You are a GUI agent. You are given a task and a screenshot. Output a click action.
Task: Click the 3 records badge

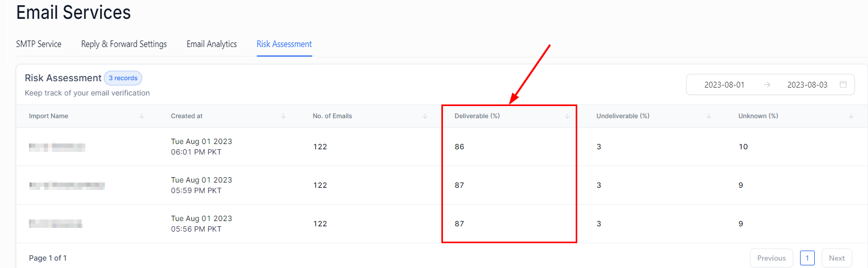coord(123,78)
